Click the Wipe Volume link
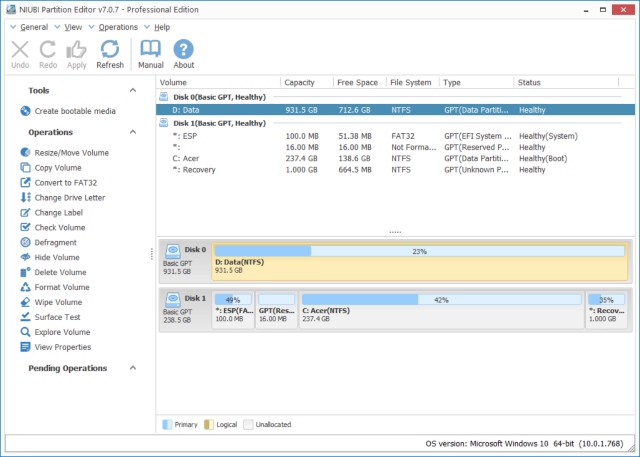Image resolution: width=640 pixels, height=457 pixels. (58, 302)
